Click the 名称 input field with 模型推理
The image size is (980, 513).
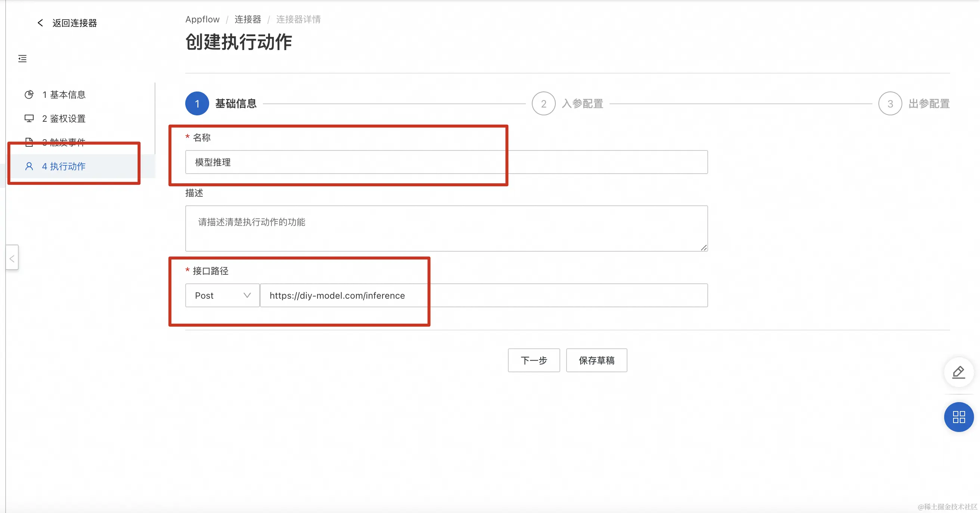coord(446,162)
